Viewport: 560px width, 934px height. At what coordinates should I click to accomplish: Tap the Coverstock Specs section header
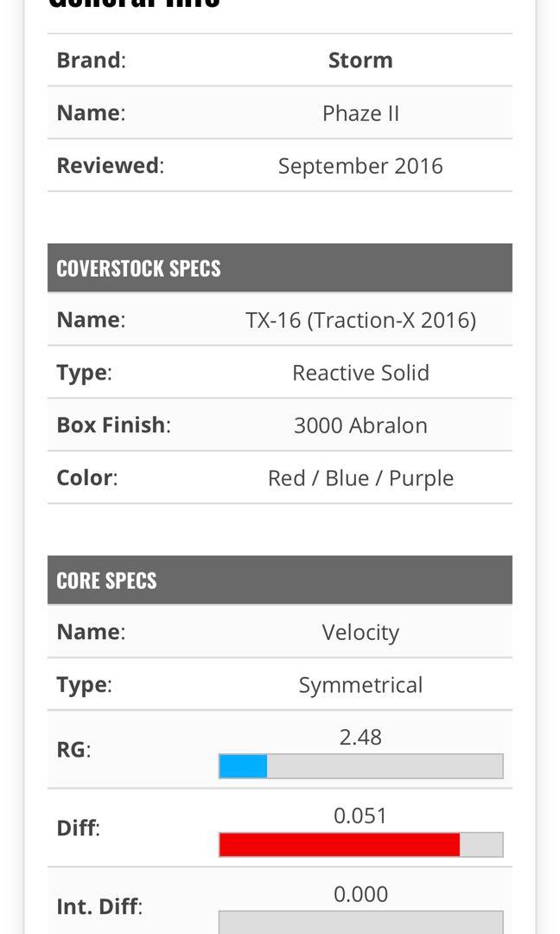[x=138, y=268]
